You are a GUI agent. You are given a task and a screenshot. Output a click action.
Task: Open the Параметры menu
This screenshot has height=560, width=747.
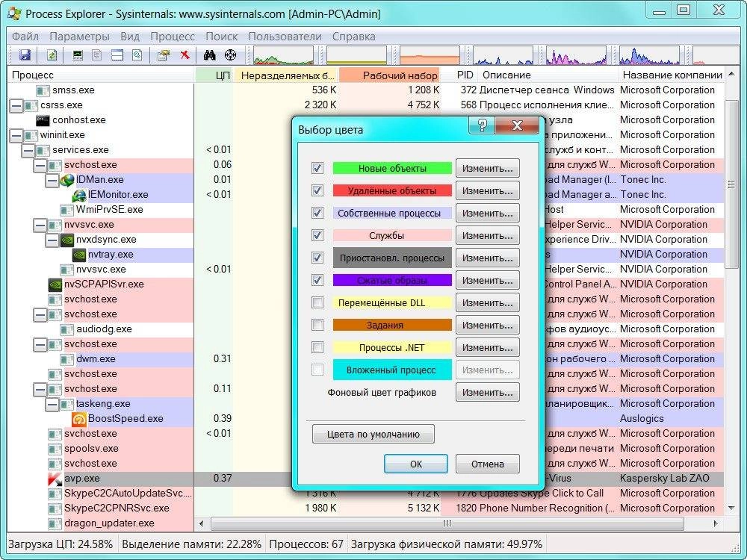coord(80,37)
